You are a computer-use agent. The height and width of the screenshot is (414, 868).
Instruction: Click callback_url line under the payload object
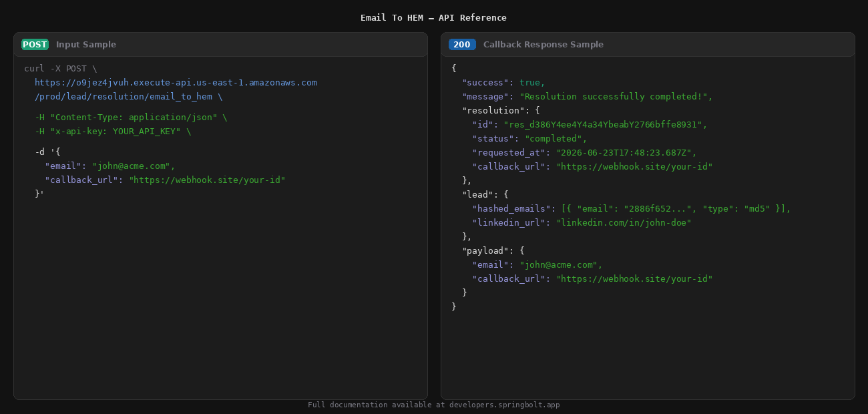pyautogui.click(x=592, y=279)
